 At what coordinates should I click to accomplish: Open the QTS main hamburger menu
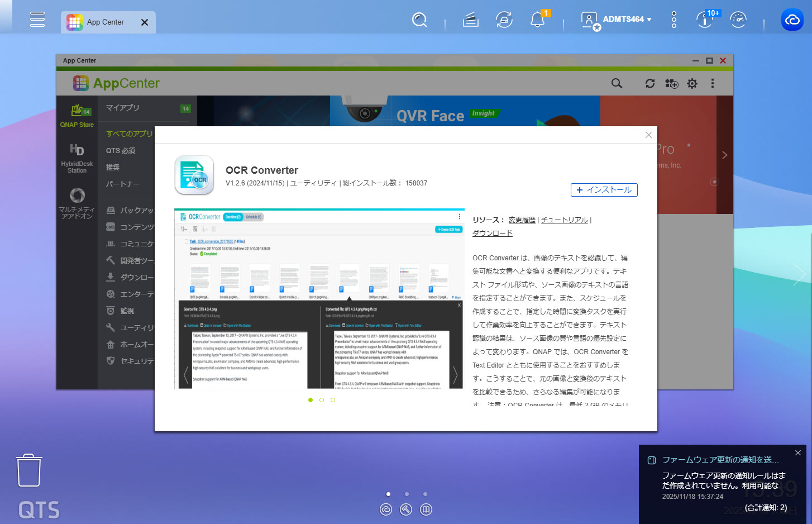point(37,19)
